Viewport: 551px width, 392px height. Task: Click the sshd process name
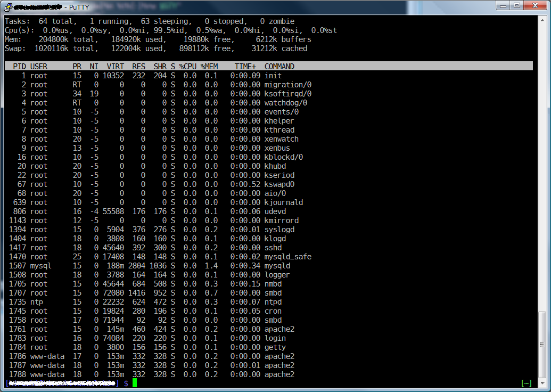[273, 248]
